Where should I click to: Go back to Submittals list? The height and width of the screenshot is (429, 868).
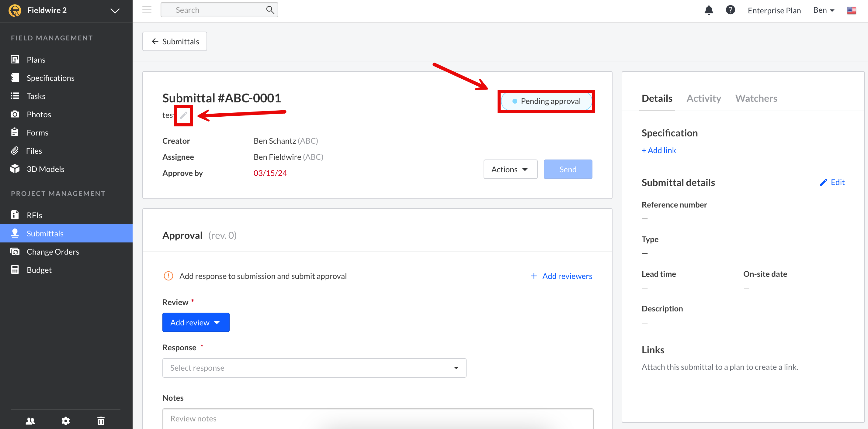175,41
